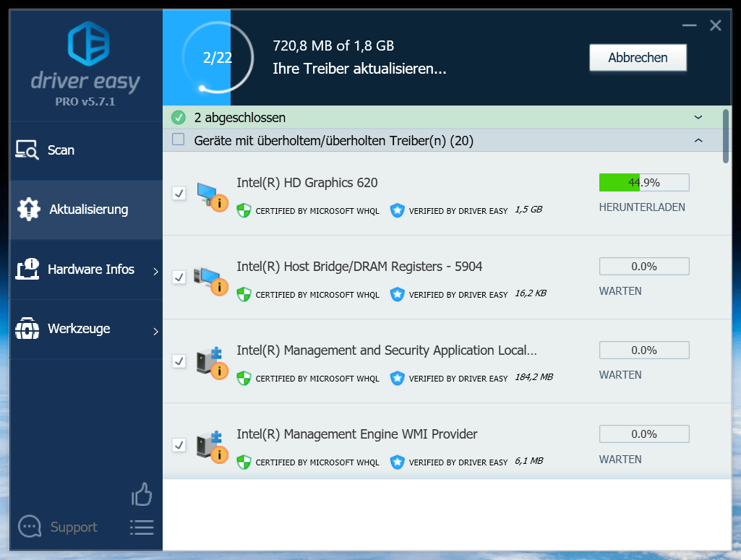Viewport: 741px width, 560px height.
Task: Click the 44.9% green download progress bar
Action: tap(644, 182)
